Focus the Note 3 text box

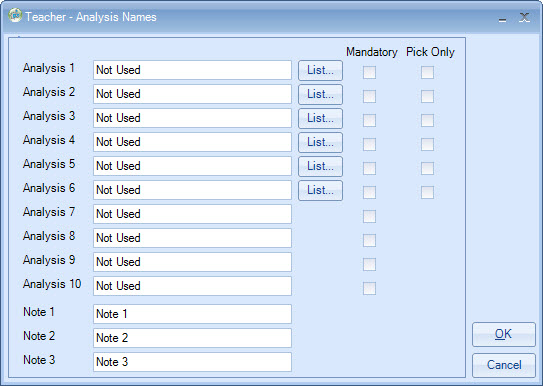click(x=192, y=362)
